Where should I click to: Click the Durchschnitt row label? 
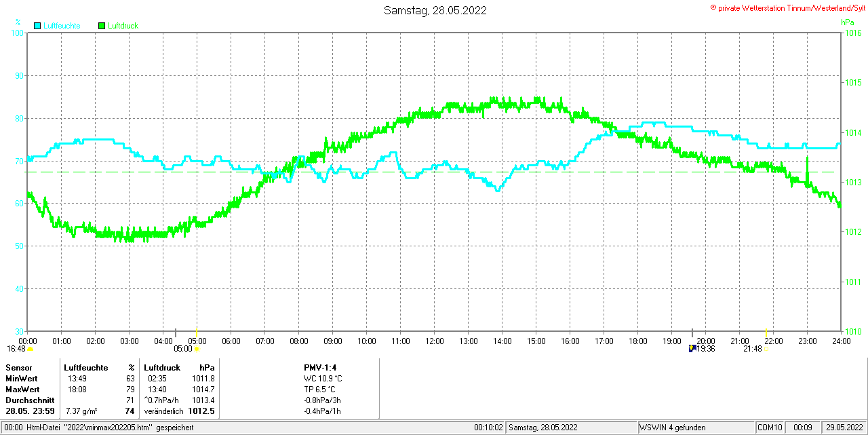pyautogui.click(x=30, y=400)
